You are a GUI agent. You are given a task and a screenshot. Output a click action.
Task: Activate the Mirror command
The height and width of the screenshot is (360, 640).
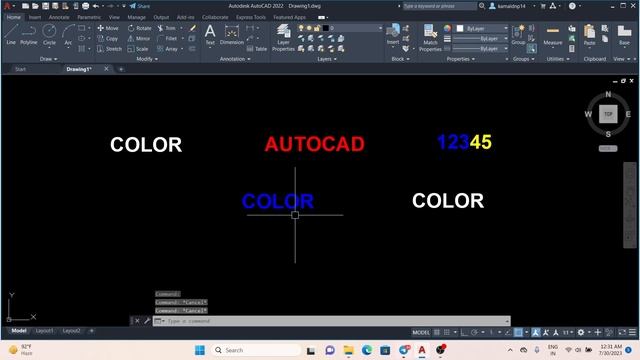click(x=139, y=38)
